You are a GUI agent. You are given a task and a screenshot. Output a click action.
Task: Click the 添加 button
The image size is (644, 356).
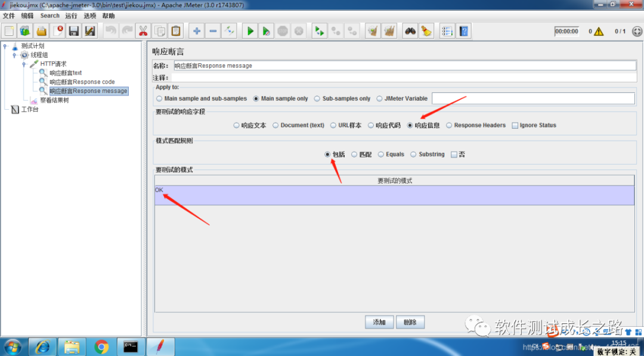point(379,323)
